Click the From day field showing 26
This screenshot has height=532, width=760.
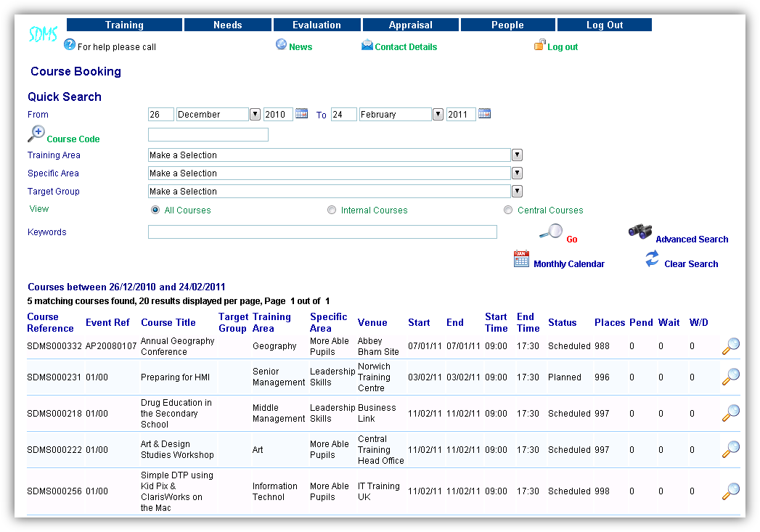[161, 115]
